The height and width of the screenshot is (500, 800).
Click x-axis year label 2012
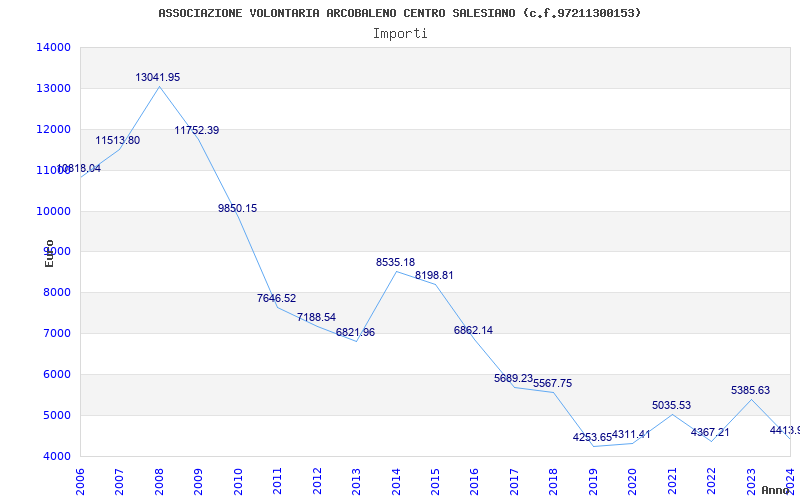[x=317, y=480]
